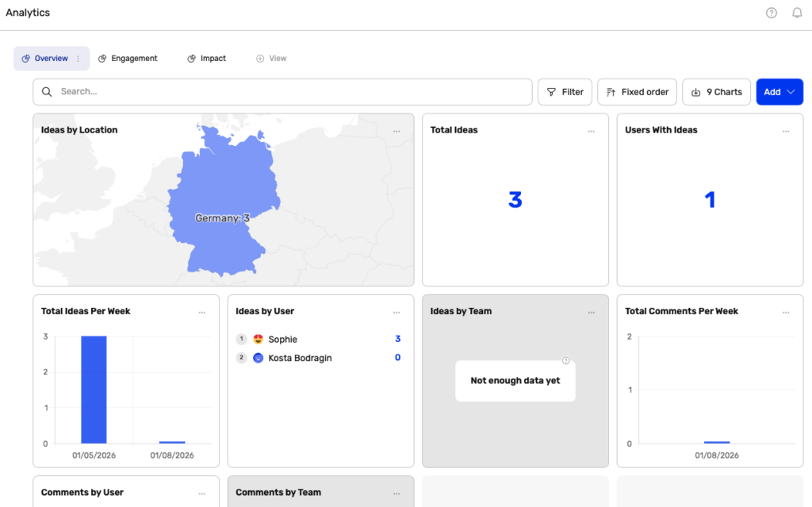812x507 pixels.
Task: Open the notifications bell icon
Action: [797, 13]
